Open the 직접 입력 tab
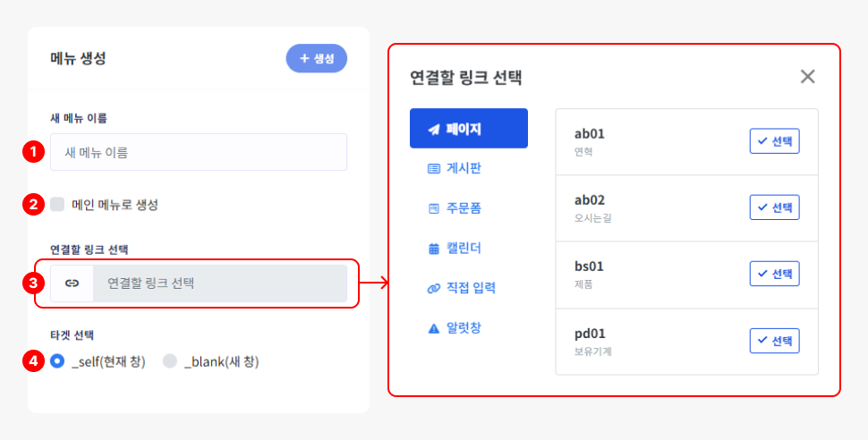 click(x=471, y=288)
